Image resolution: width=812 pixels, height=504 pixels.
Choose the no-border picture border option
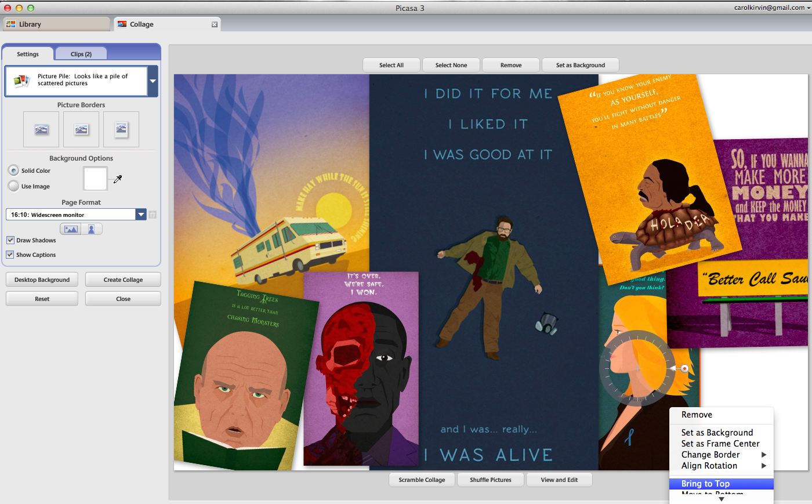(41, 129)
